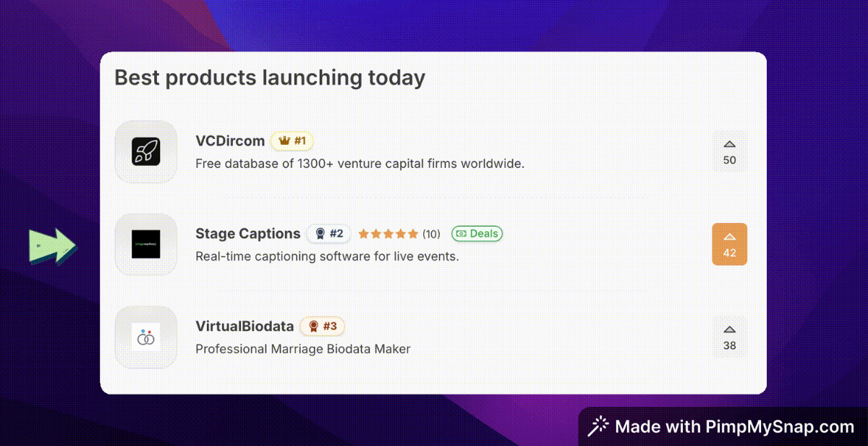
Task: Open the VCDircom rocket logo icon
Action: pyautogui.click(x=146, y=151)
